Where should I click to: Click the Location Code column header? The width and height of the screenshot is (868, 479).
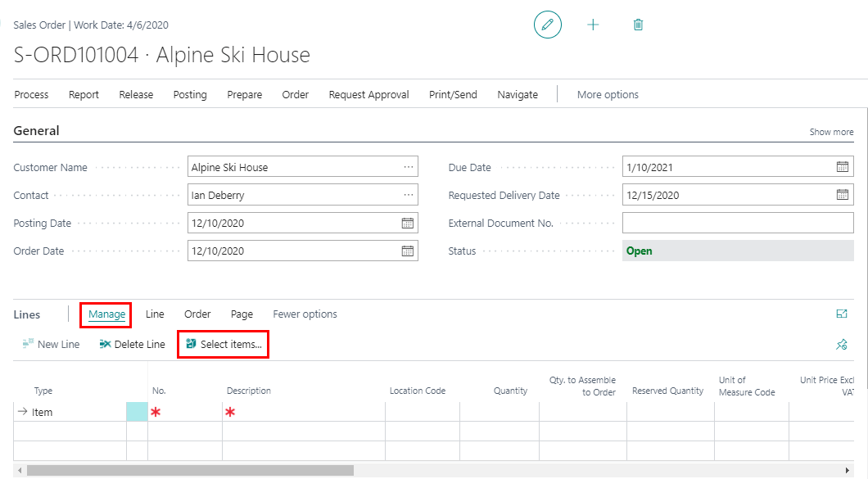click(x=418, y=391)
